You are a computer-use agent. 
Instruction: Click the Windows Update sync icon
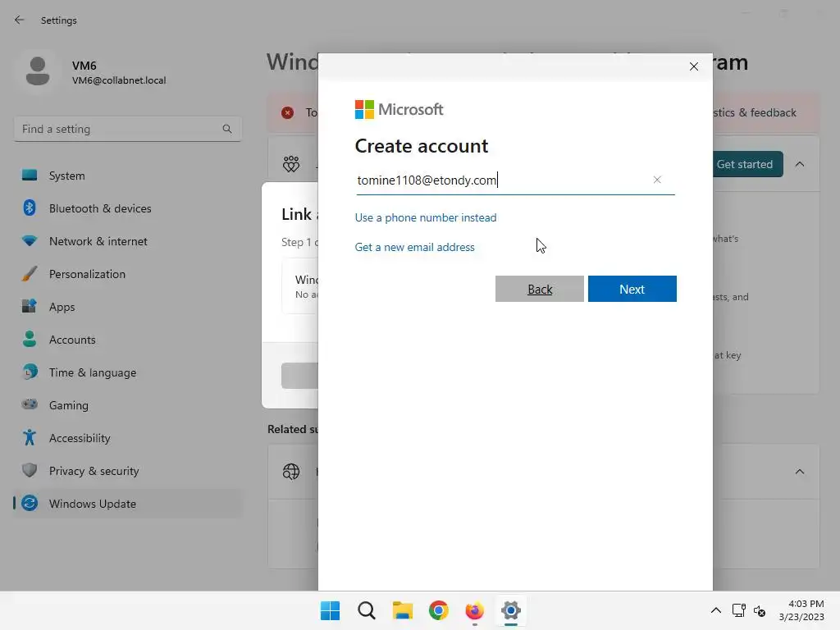coord(30,503)
